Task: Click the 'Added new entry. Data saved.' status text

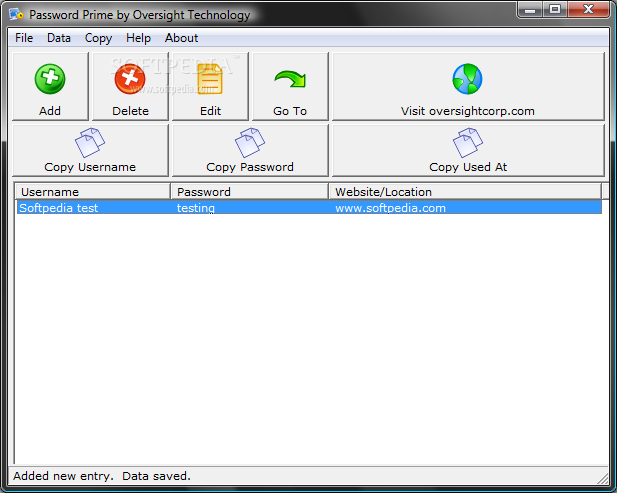Action: pyautogui.click(x=102, y=476)
